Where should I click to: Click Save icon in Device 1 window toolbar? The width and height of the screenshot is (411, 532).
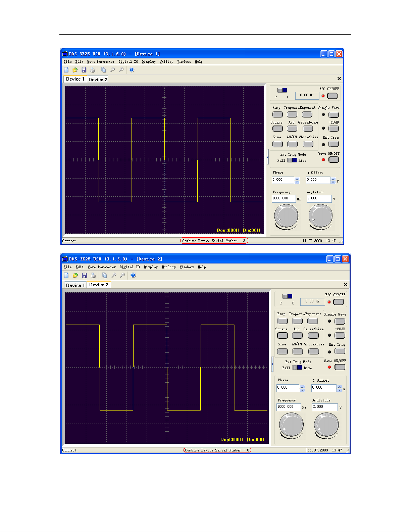(x=84, y=70)
